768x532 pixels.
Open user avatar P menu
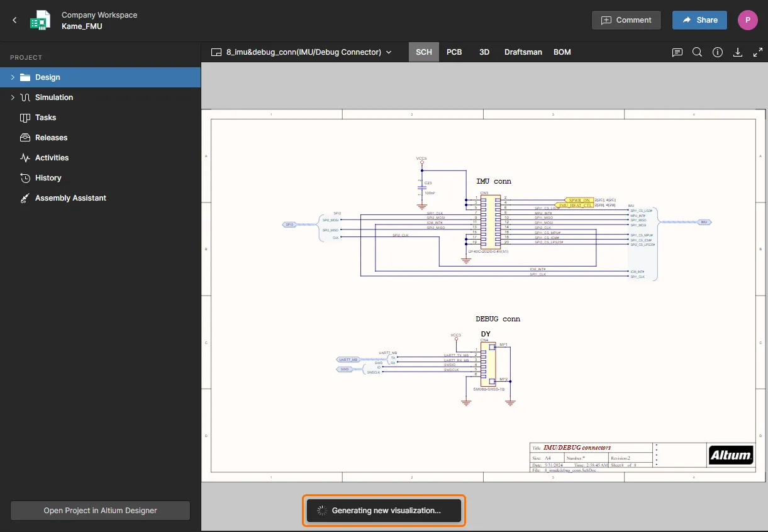747,20
